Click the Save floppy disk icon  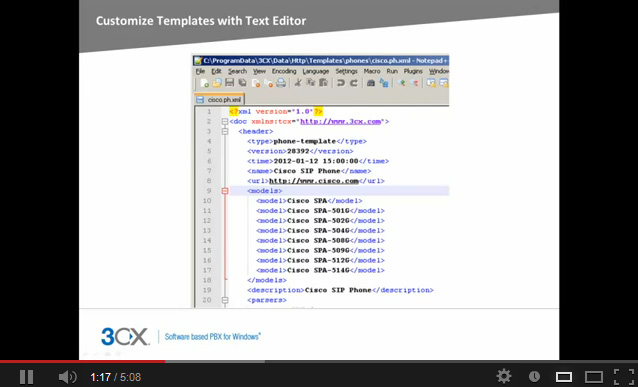[229, 83]
